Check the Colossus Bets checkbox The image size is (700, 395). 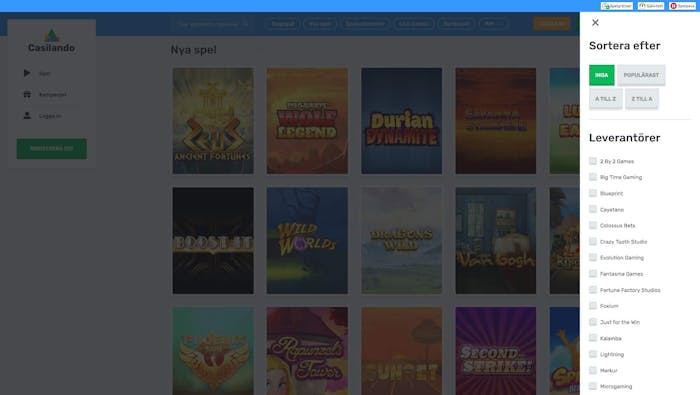tap(593, 225)
